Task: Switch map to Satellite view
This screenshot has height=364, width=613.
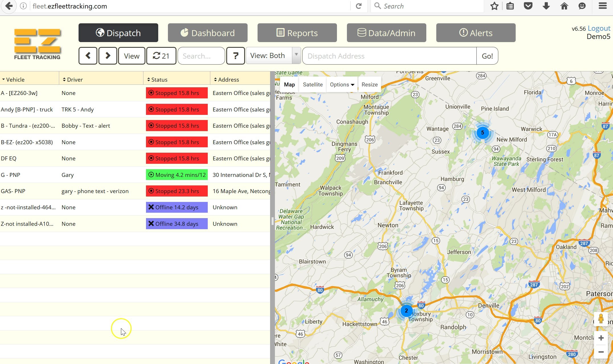Action: click(312, 84)
